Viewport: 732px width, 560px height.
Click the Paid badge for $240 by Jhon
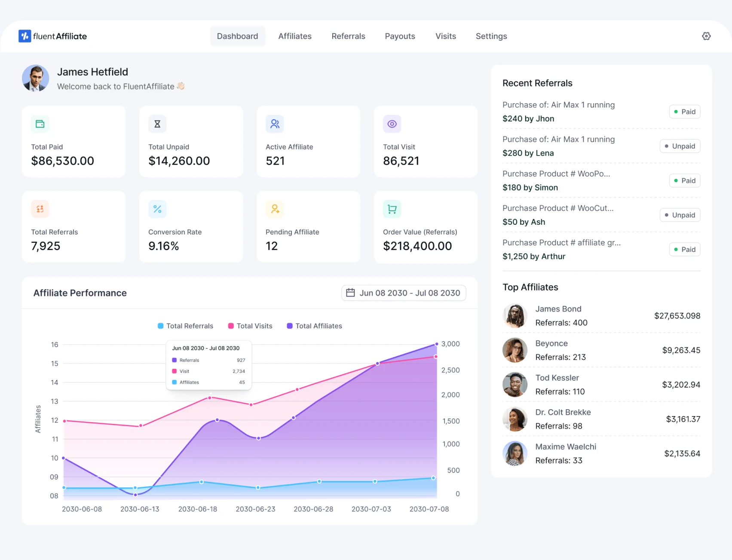coord(685,112)
